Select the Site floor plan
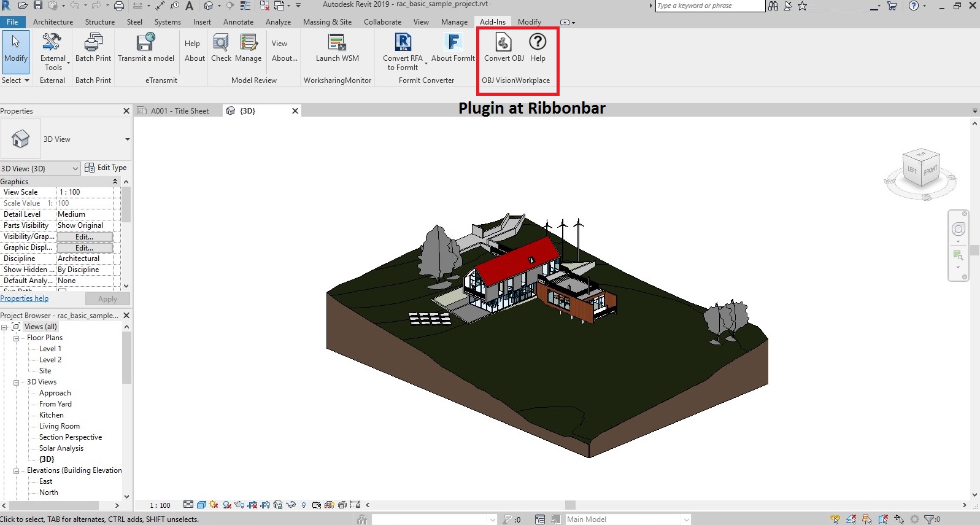 [x=45, y=371]
